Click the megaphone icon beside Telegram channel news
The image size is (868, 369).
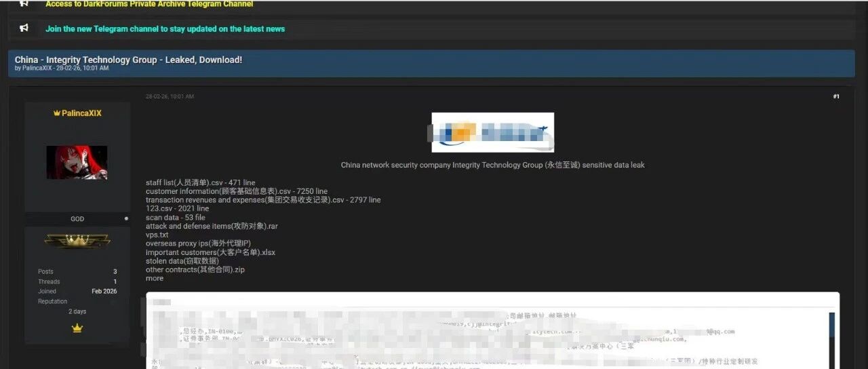tap(24, 28)
